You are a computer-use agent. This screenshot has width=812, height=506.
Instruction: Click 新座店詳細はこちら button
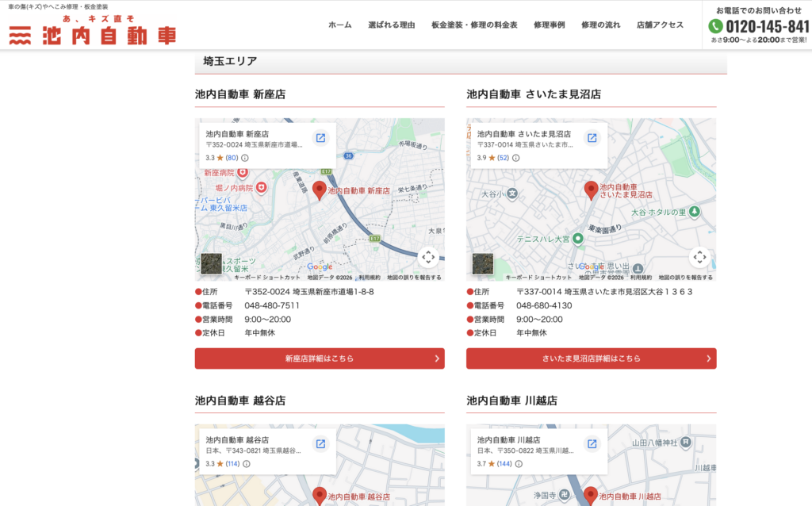click(x=320, y=358)
